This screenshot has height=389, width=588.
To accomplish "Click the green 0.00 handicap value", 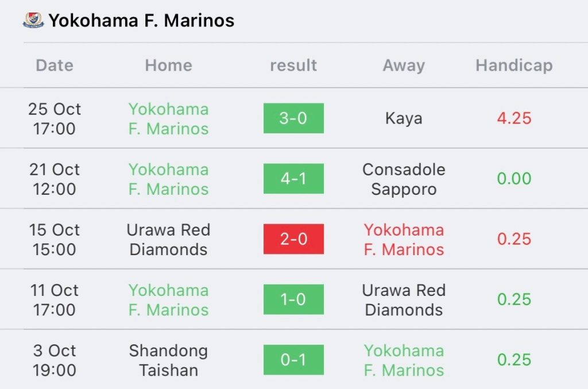I will coord(514,179).
